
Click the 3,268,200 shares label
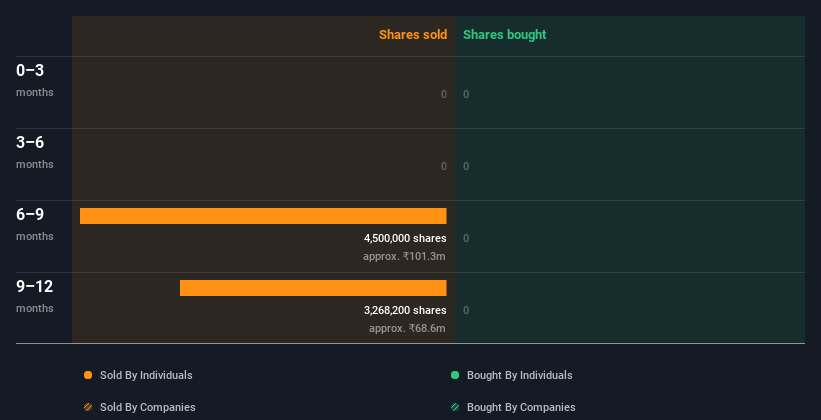coord(405,310)
